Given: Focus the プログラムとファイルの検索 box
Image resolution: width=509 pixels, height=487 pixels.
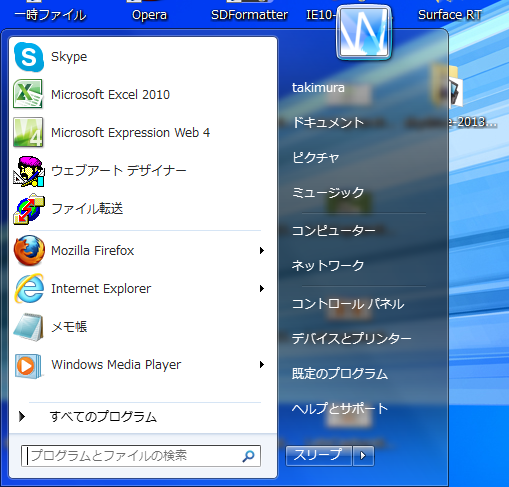Looking at the screenshot, I should point(141,456).
